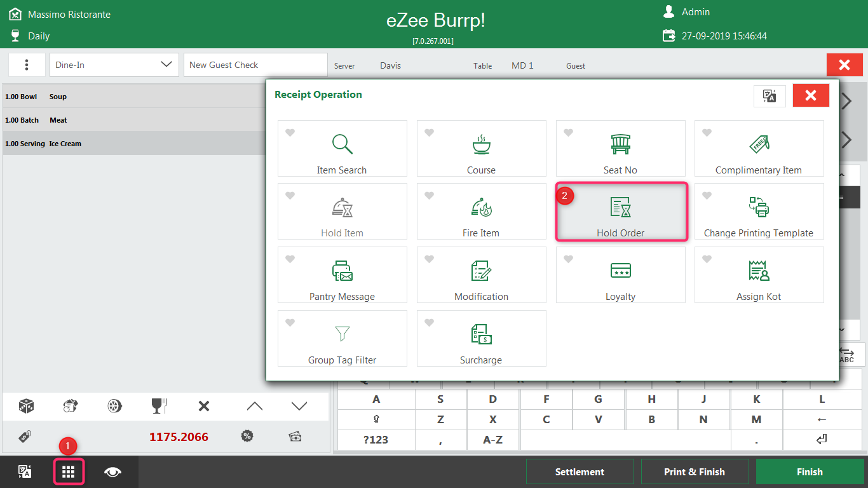Tap the backspace arrow key
Screen dimensions: 868x488
click(822, 419)
